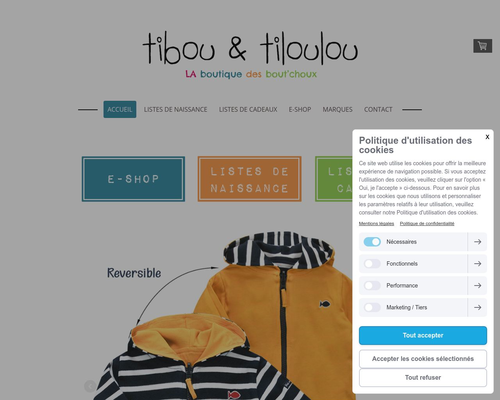Enable the Fonctionnels cookies switch
The height and width of the screenshot is (400, 500).
coord(372,264)
